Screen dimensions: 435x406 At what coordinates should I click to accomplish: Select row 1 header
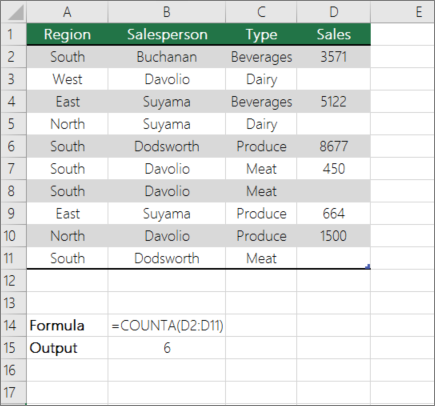click(13, 34)
